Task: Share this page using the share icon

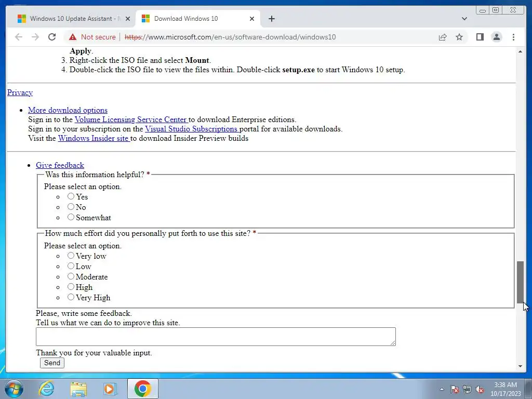Action: point(443,37)
